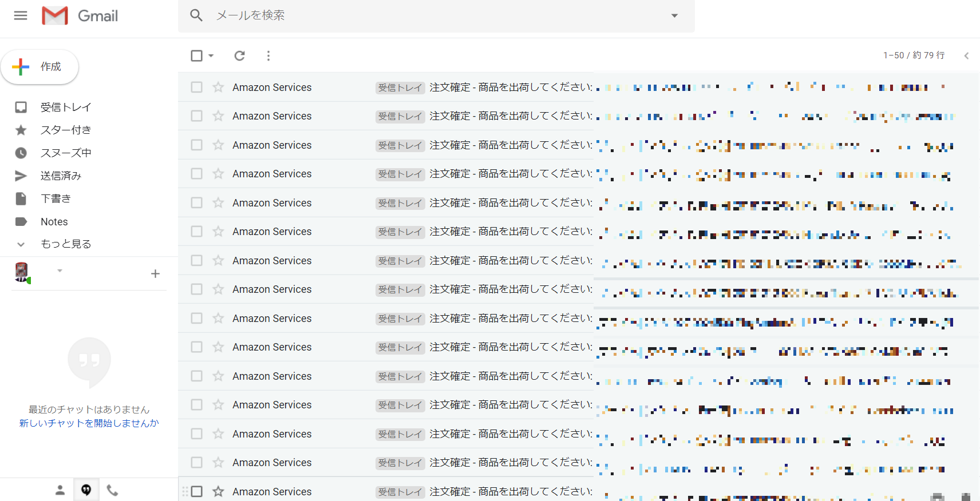Click the 1–50 / 約 79 行 page counter
980x501 pixels.
click(x=914, y=55)
